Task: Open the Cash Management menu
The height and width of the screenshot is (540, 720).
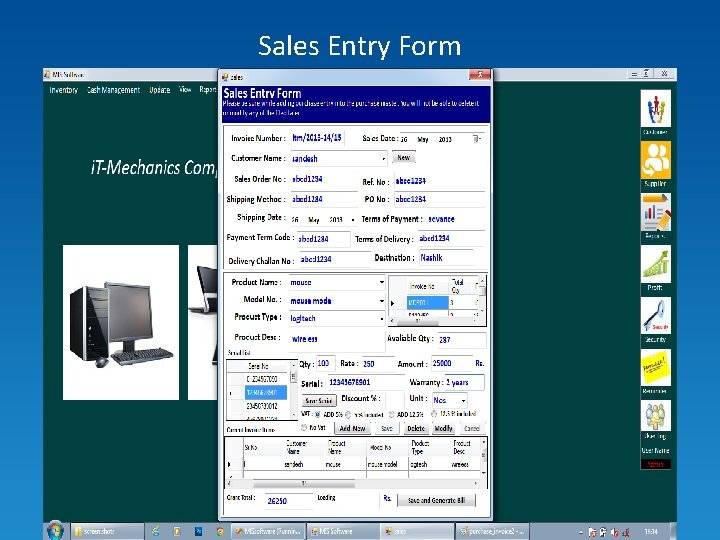Action: (113, 90)
